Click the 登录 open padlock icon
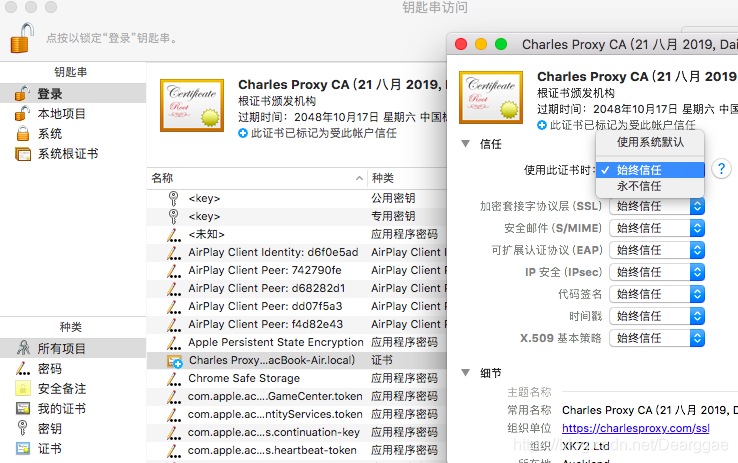738x463 pixels. [22, 93]
